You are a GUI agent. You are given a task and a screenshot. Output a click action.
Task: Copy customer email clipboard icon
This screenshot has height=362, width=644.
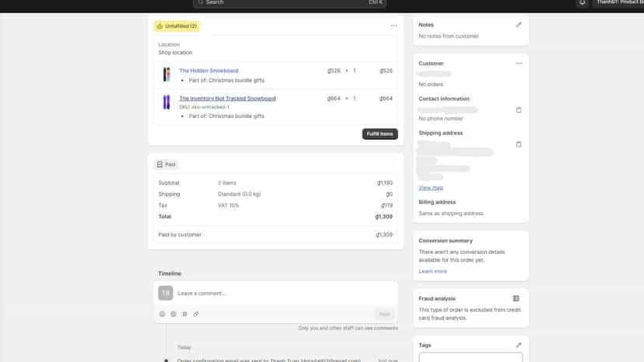(x=519, y=110)
